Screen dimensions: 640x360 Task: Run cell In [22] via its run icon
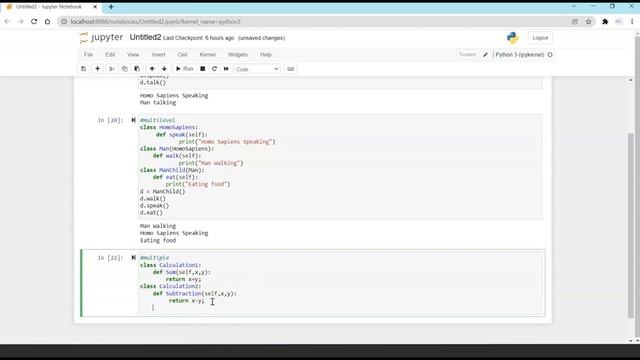[133, 258]
